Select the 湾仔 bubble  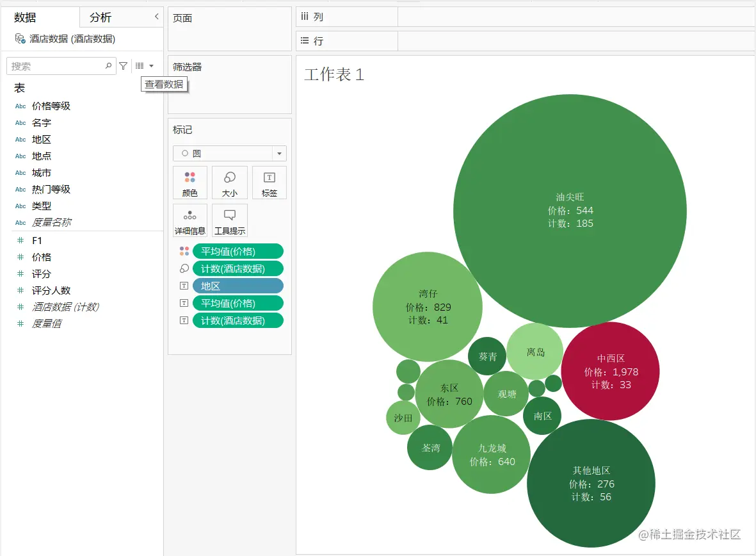[427, 306]
